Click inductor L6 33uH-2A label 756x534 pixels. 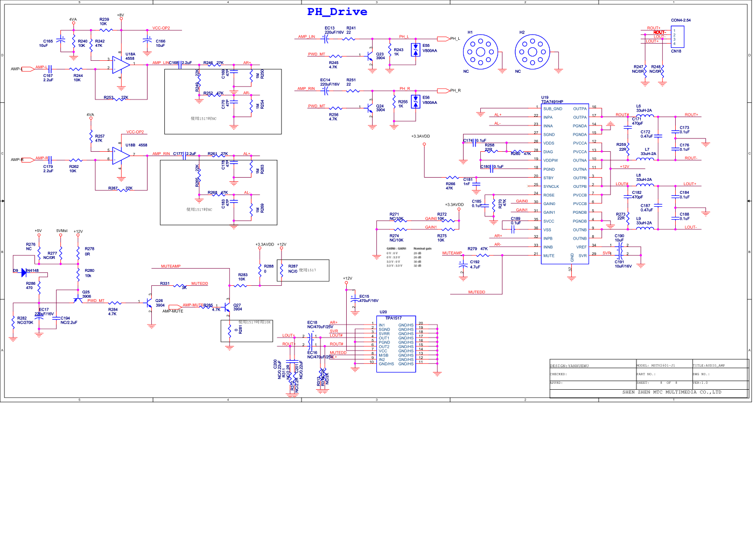pyautogui.click(x=644, y=108)
